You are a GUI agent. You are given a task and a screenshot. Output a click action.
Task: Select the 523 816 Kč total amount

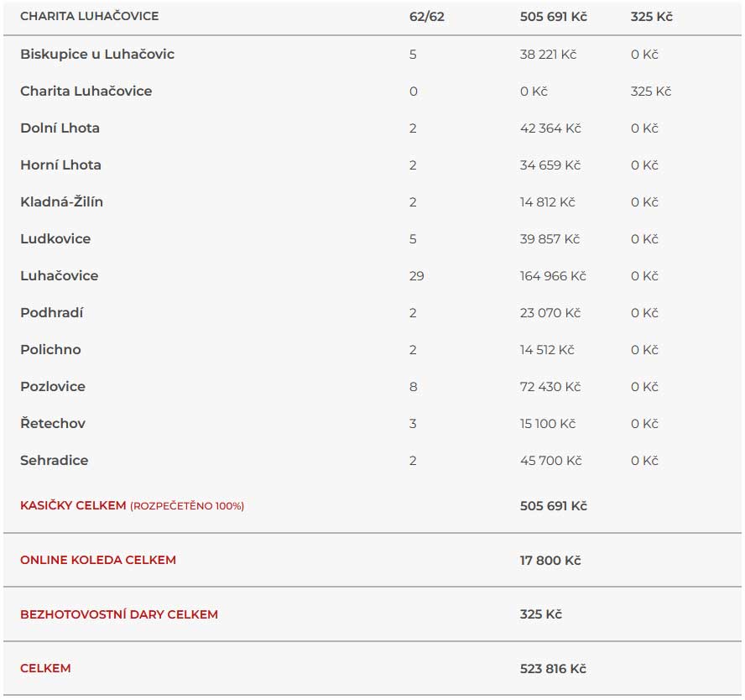(x=553, y=669)
